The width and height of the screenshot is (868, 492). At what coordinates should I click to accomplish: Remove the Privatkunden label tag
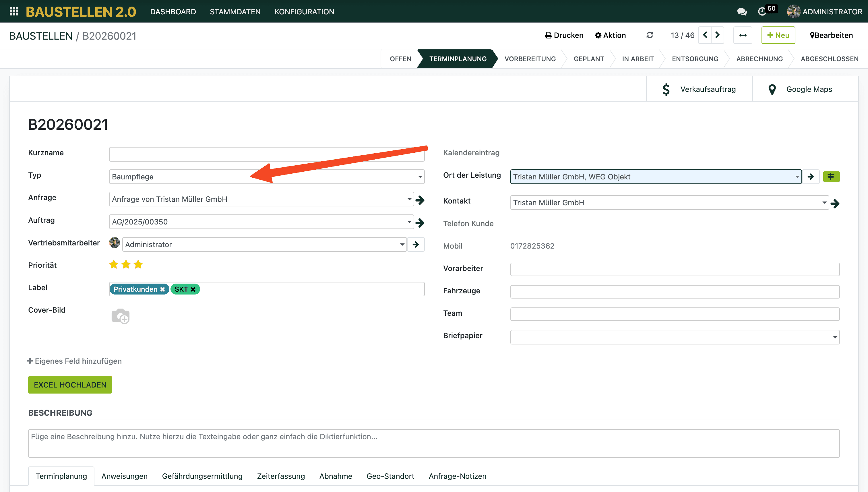pyautogui.click(x=162, y=289)
